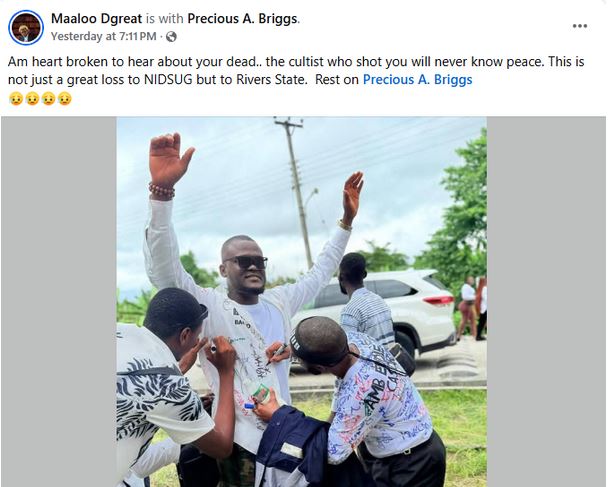Click the post text about NIDSUG loss

coord(296,71)
